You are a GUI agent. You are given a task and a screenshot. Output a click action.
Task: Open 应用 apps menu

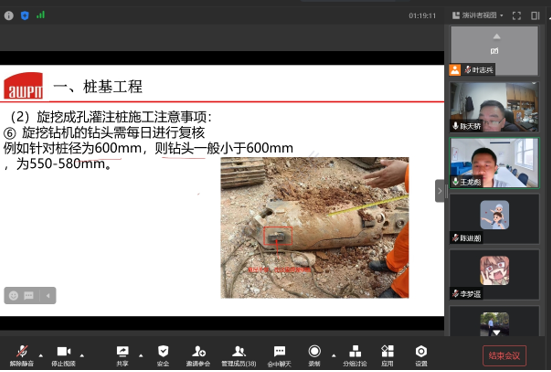(x=387, y=355)
